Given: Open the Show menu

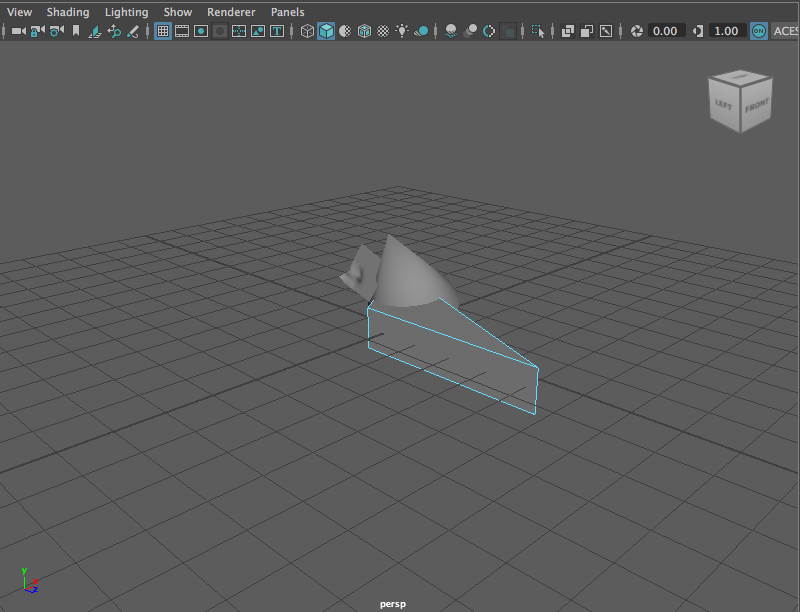Looking at the screenshot, I should [178, 12].
